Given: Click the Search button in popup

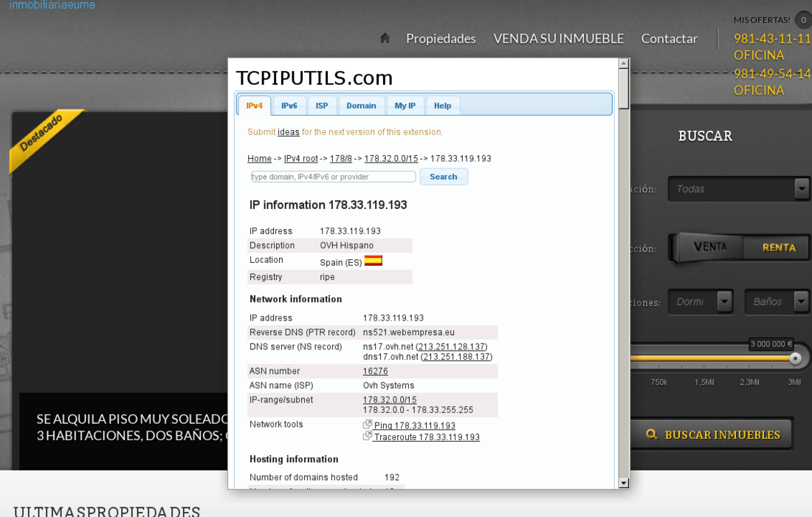Looking at the screenshot, I should pos(444,177).
